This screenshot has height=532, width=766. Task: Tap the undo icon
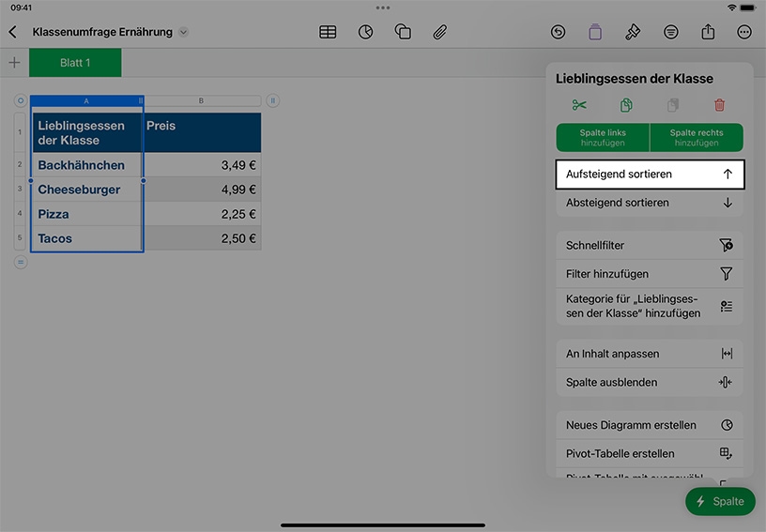558,32
